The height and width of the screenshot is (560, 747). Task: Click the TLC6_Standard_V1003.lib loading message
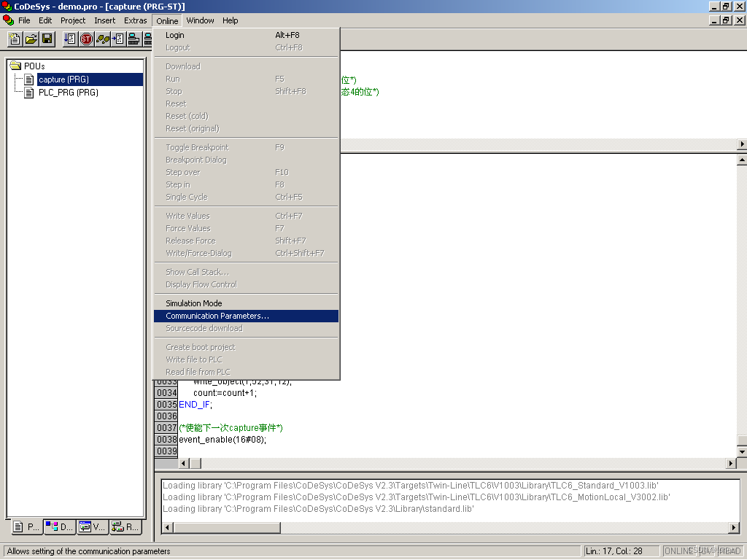pos(411,485)
